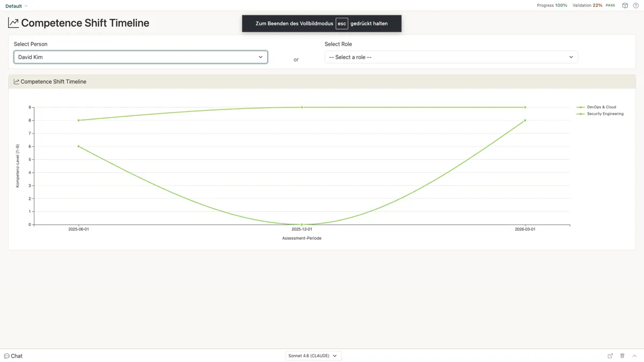Open the help question mark icon
The height and width of the screenshot is (362, 644).
(x=636, y=5)
